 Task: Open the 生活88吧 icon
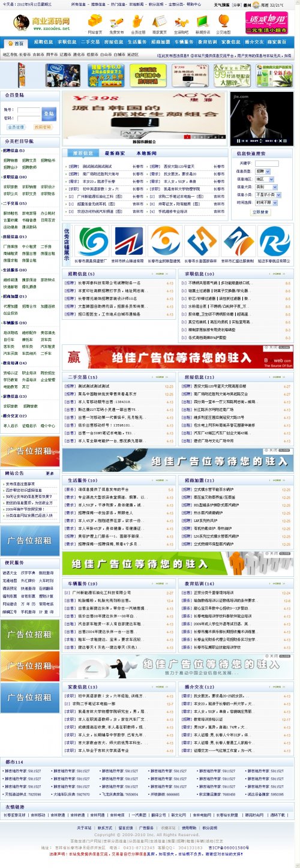181,23
